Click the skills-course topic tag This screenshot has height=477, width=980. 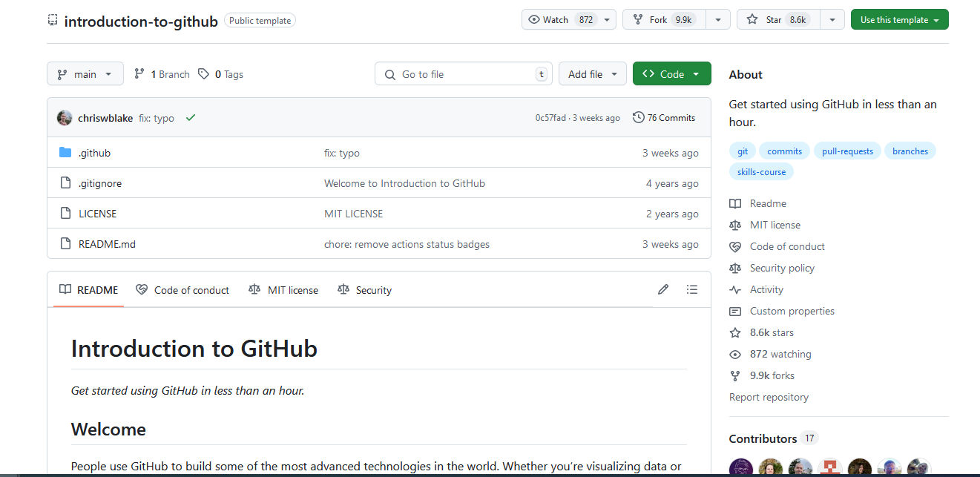[761, 171]
